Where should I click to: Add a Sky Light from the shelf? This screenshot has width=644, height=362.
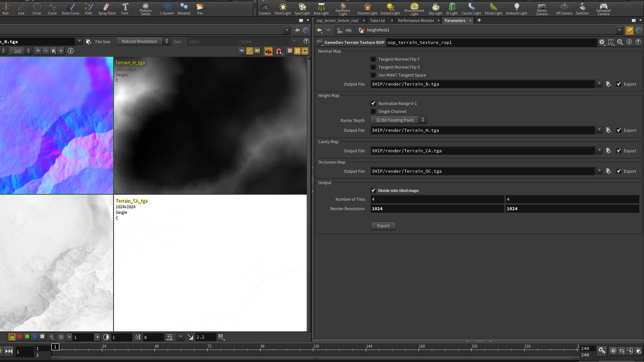(435, 8)
